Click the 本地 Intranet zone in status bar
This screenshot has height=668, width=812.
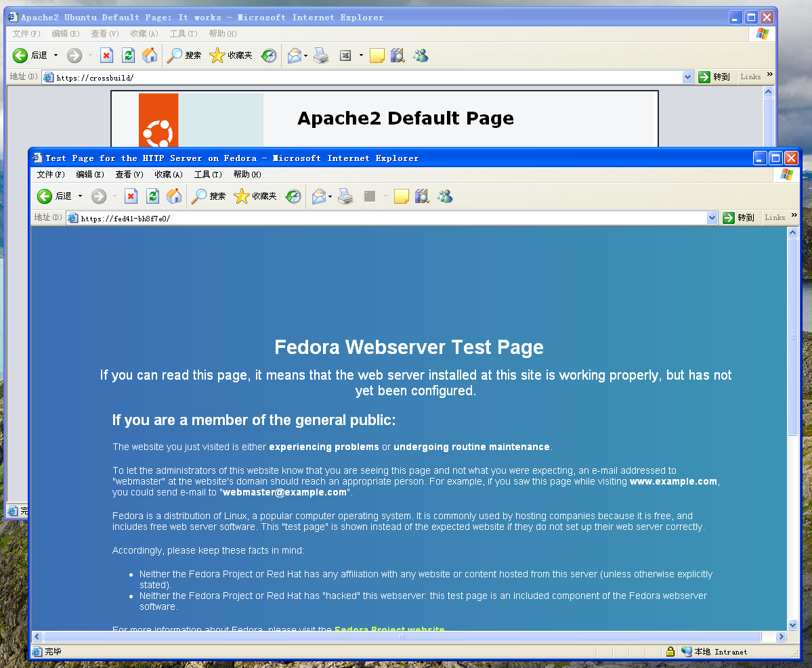[714, 652]
